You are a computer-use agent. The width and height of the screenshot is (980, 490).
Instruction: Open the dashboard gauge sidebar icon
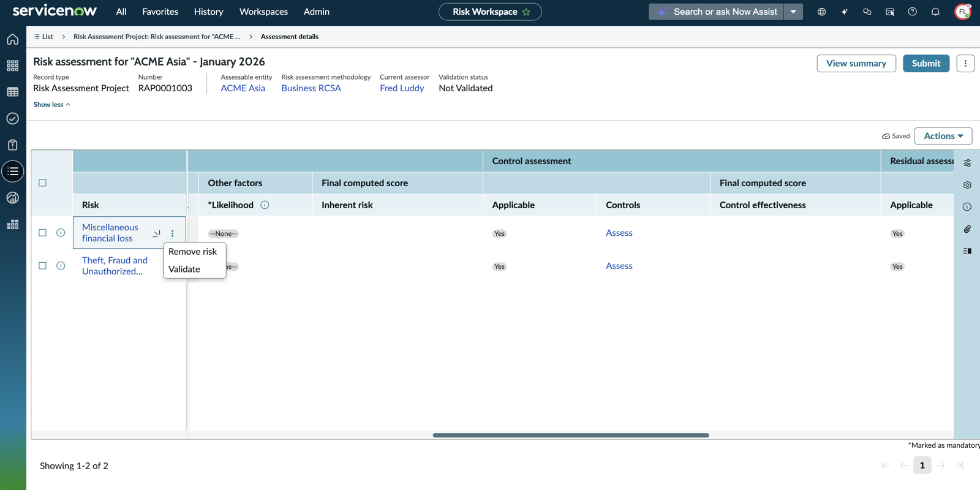pos(13,198)
